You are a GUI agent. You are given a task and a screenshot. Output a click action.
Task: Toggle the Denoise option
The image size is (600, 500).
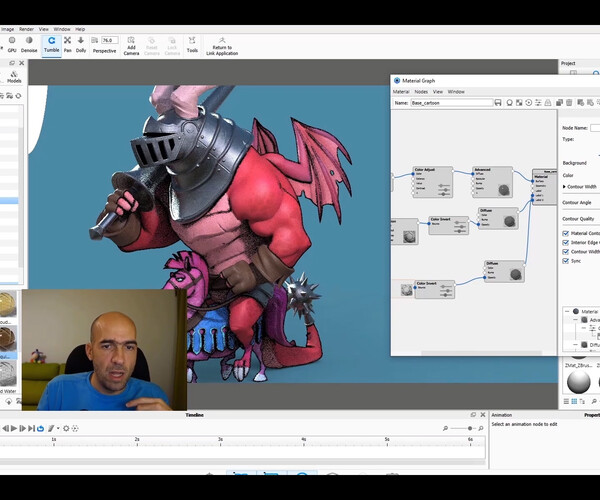(x=29, y=44)
